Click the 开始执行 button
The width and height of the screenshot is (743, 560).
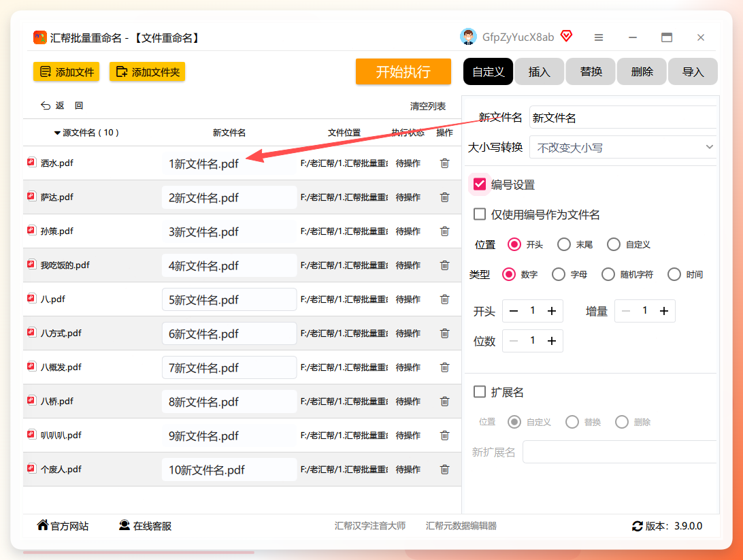coord(403,71)
